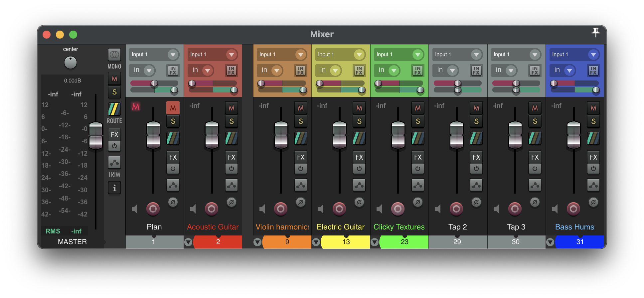Open input FX on Bass Hums
The image size is (644, 298).
pyautogui.click(x=593, y=70)
